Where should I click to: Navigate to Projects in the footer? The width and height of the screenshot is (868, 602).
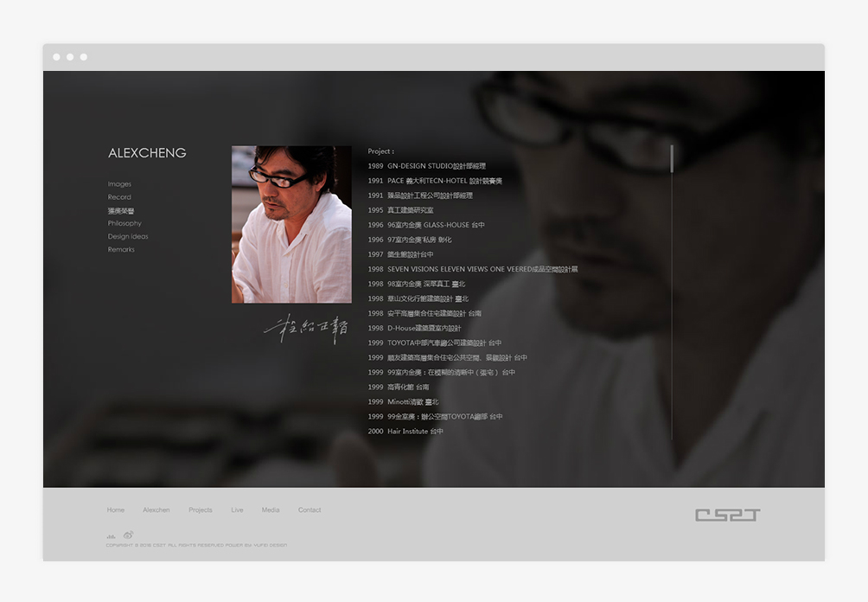tap(201, 510)
